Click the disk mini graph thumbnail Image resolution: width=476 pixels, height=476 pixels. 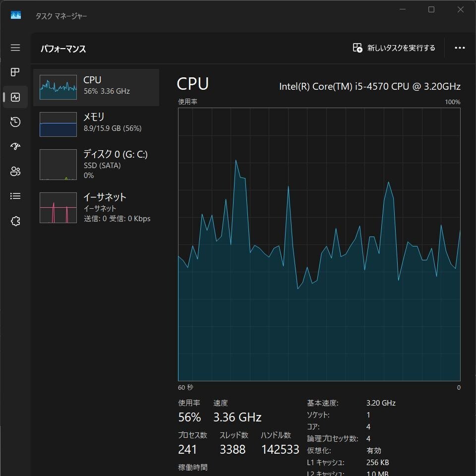click(x=59, y=165)
